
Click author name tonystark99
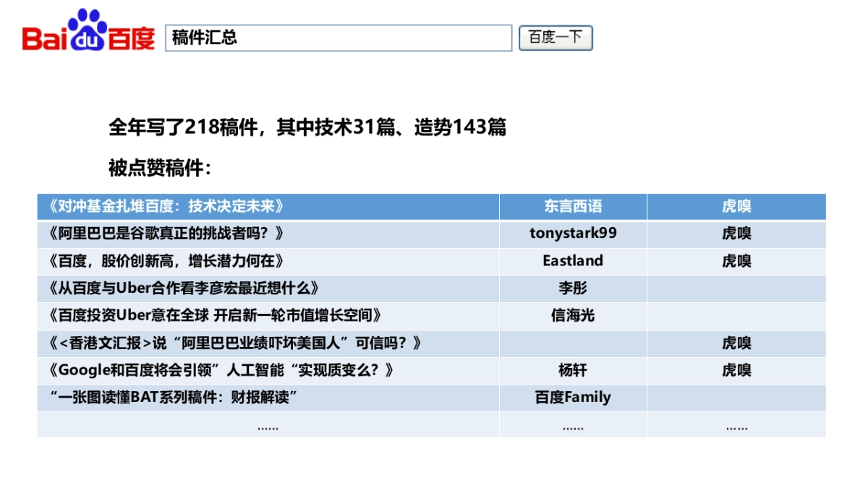(x=572, y=233)
